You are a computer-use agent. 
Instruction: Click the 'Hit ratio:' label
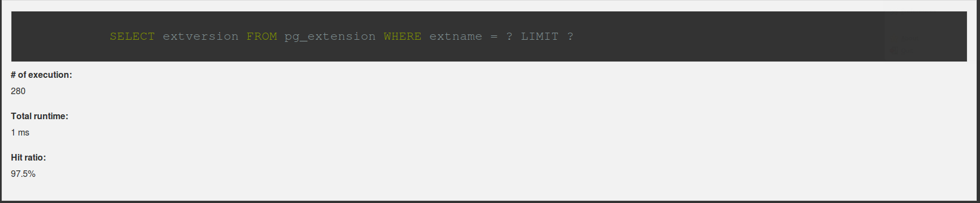pos(28,157)
